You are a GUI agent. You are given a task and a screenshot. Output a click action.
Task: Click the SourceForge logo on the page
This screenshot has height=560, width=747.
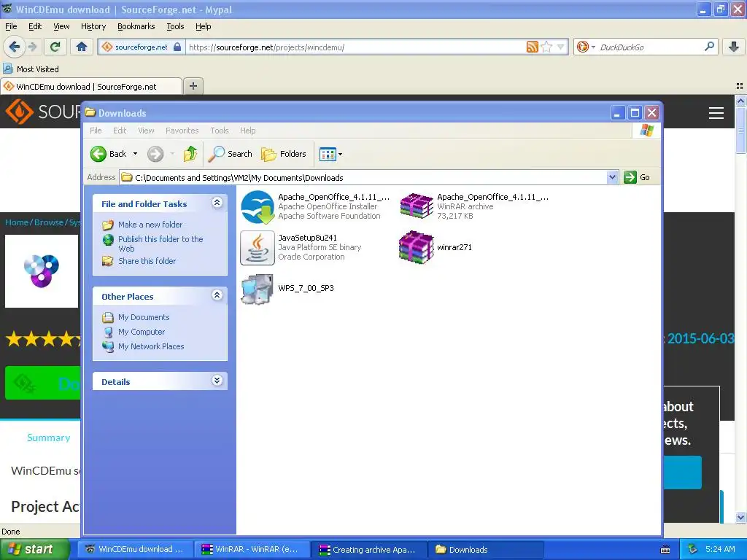[x=43, y=112]
